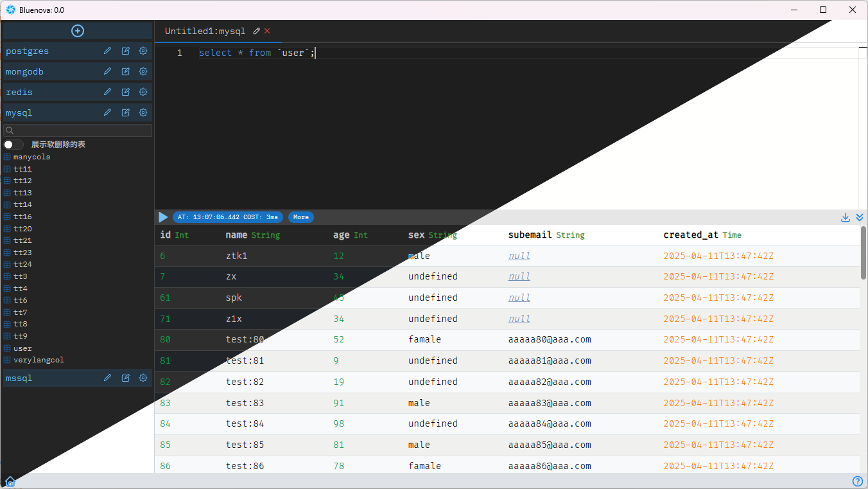Viewport: 868px width, 489px height.
Task: Open gear settings for mysql connection
Action: [x=143, y=112]
